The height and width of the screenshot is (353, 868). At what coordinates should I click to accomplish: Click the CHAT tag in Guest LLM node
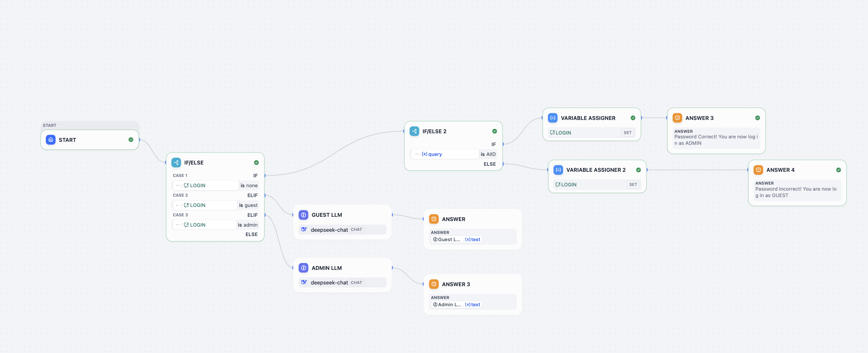[356, 230]
